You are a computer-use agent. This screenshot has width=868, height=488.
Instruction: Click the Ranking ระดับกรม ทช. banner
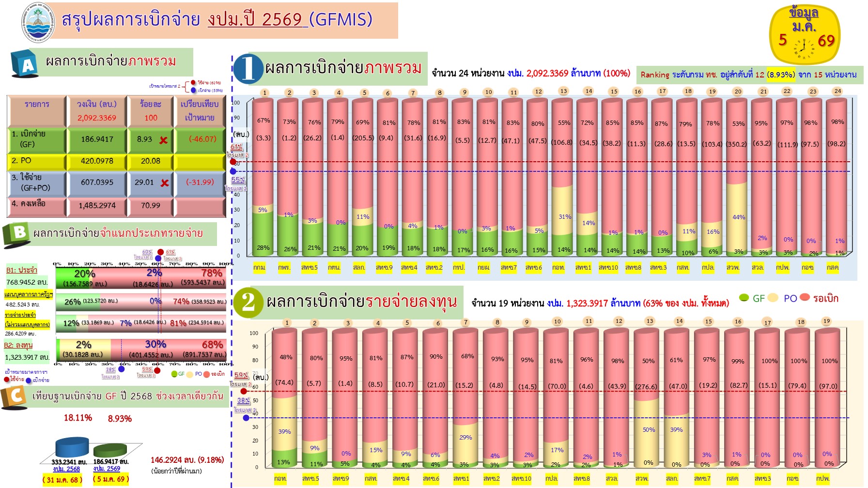(x=749, y=75)
